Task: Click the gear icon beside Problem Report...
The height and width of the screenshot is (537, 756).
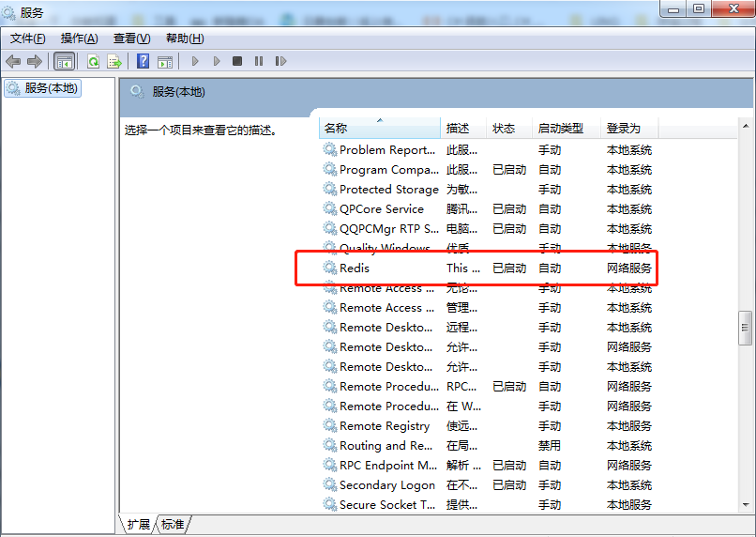Action: 330,149
